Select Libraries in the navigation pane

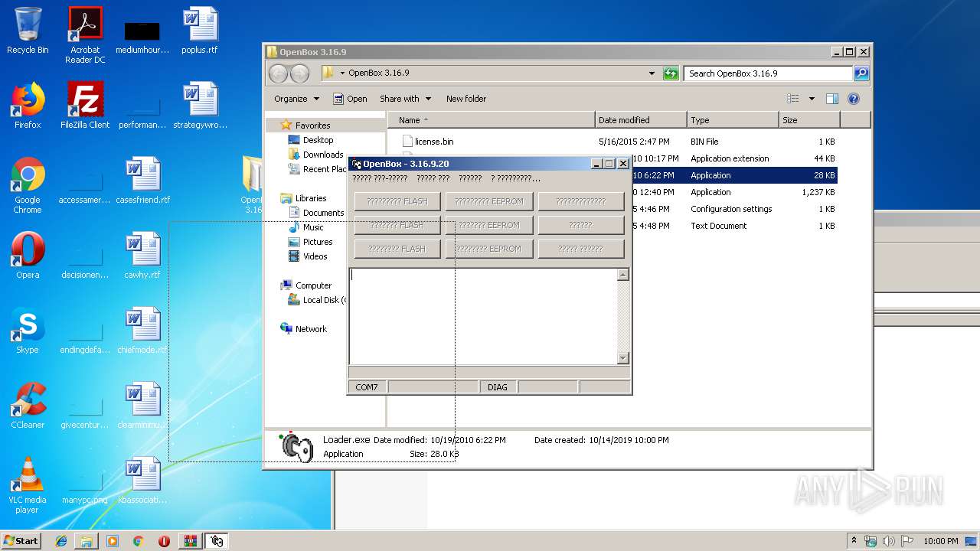click(x=304, y=198)
